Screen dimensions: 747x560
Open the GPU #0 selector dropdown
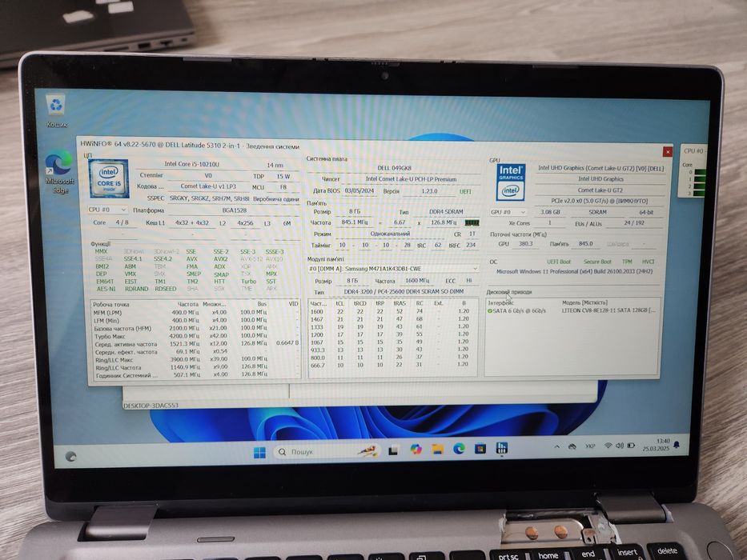click(508, 212)
